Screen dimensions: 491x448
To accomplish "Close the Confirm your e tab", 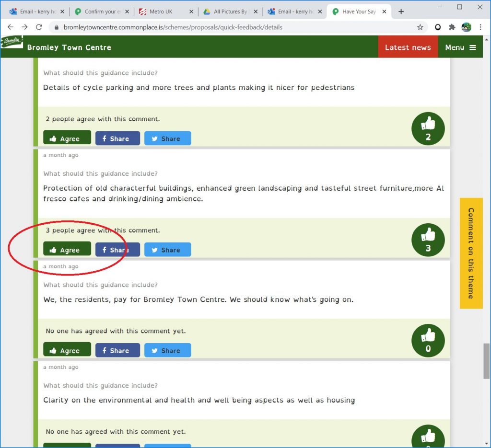I will 127,11.
